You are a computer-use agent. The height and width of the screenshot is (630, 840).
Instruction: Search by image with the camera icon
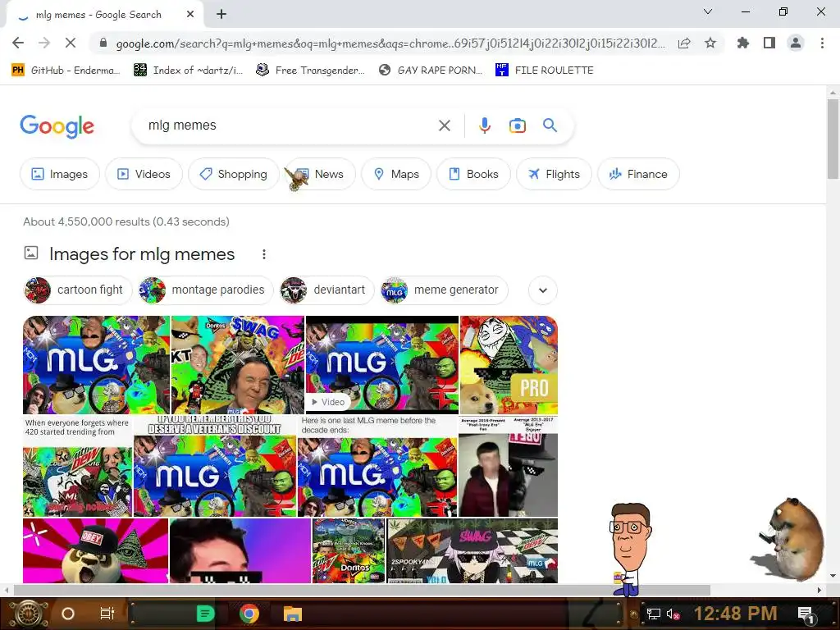tap(518, 126)
